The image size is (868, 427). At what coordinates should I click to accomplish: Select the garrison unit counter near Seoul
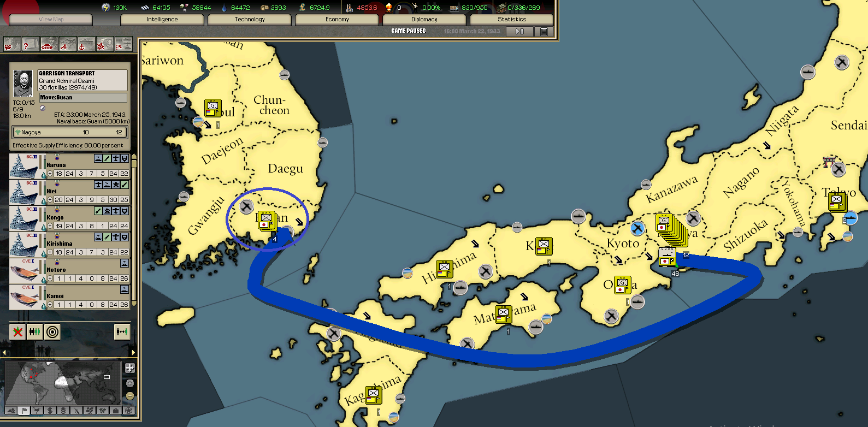pos(212,108)
